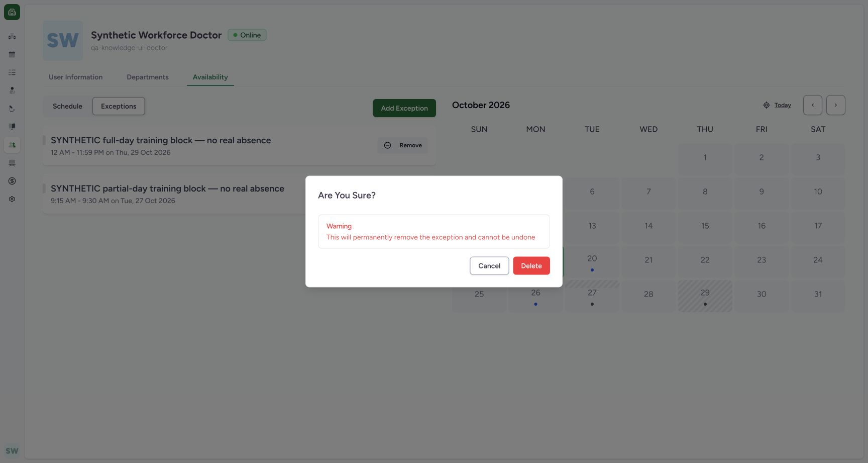Pick October 31 calendar cell
Viewport: 868px width, 463px height.
click(x=818, y=296)
